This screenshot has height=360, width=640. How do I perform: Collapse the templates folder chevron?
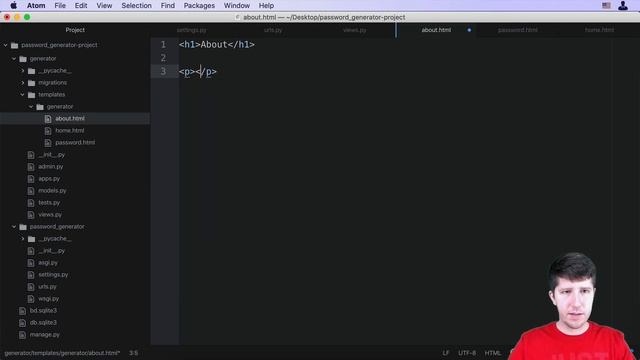(x=23, y=95)
